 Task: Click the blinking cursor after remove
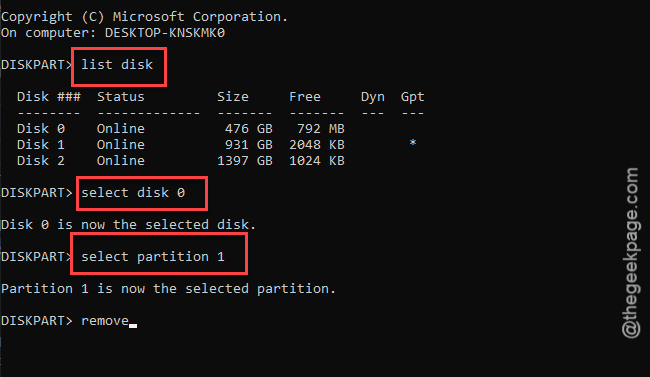133,326
